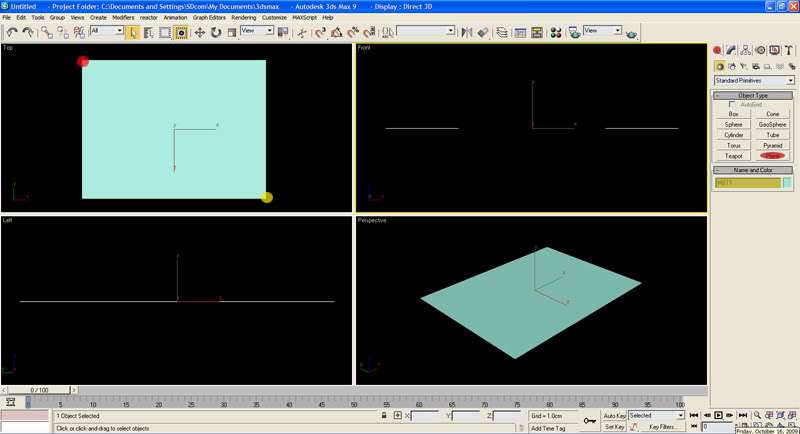Click the Teapot primitive button
This screenshot has width=800, height=434.
tap(733, 156)
